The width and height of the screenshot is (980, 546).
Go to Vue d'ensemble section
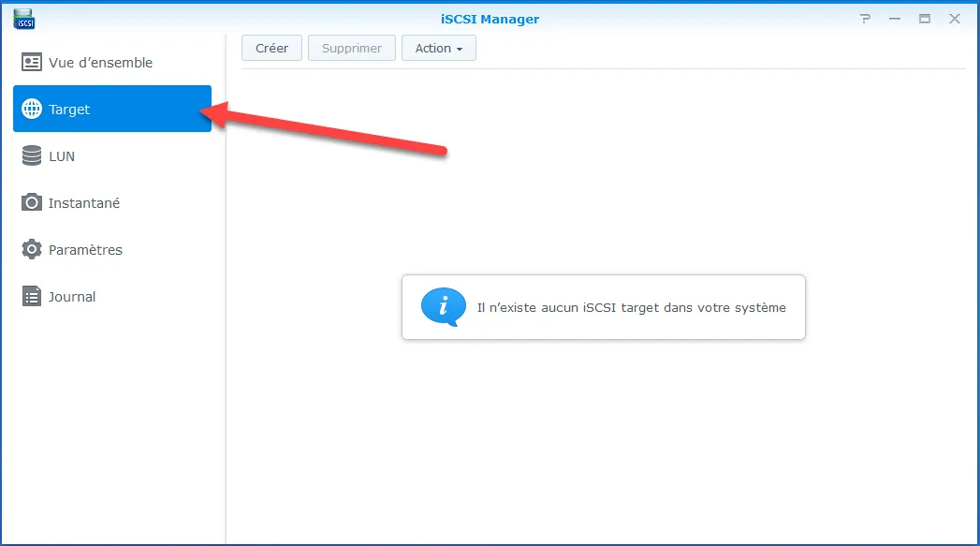click(x=100, y=63)
